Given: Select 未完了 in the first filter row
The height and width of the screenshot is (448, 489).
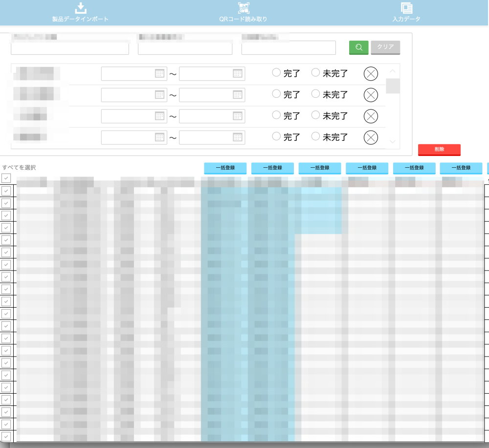Looking at the screenshot, I should tap(315, 72).
